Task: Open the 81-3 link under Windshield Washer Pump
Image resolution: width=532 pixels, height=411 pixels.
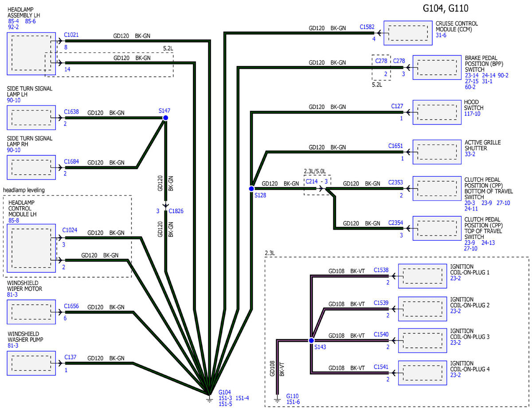Action: tap(13, 346)
